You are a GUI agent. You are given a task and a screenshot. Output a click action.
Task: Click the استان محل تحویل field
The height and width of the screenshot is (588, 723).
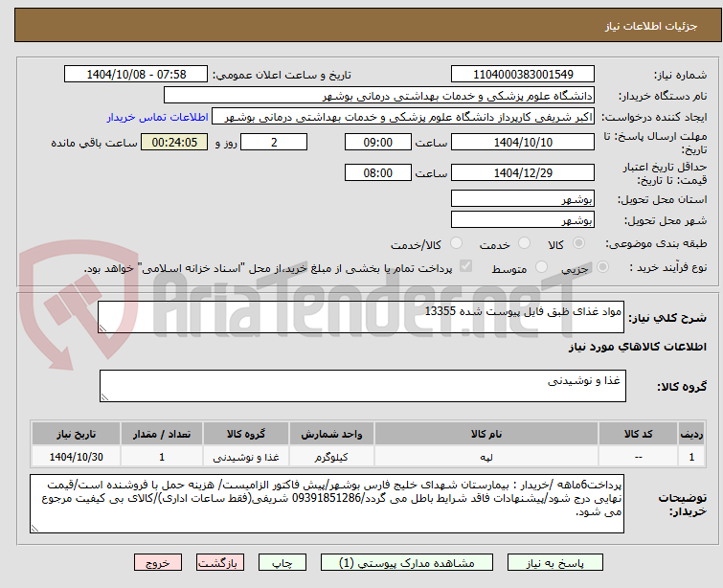pos(523,199)
